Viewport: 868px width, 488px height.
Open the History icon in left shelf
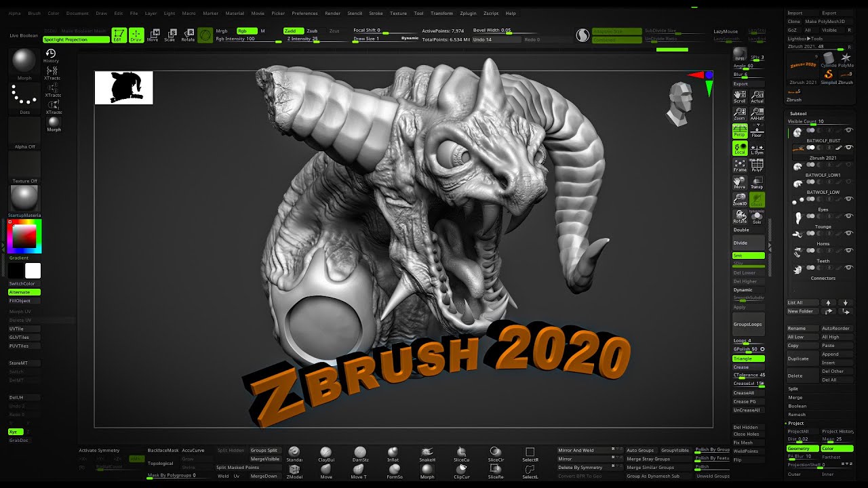click(x=51, y=56)
